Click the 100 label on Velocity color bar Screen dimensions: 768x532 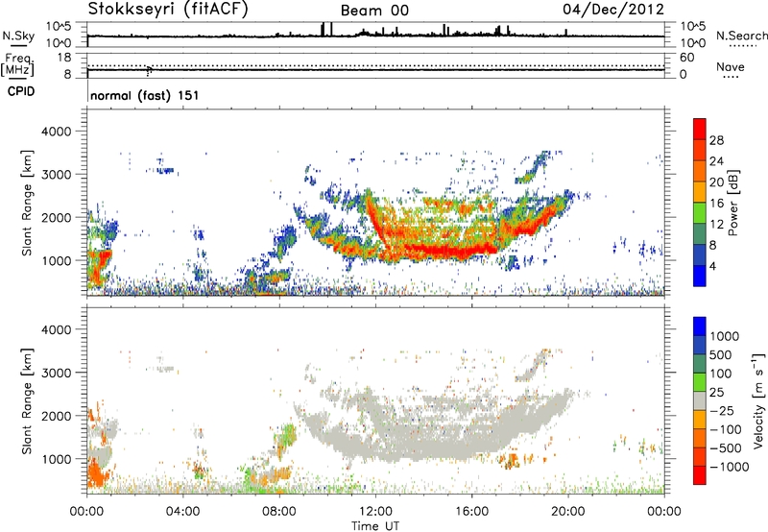721,374
